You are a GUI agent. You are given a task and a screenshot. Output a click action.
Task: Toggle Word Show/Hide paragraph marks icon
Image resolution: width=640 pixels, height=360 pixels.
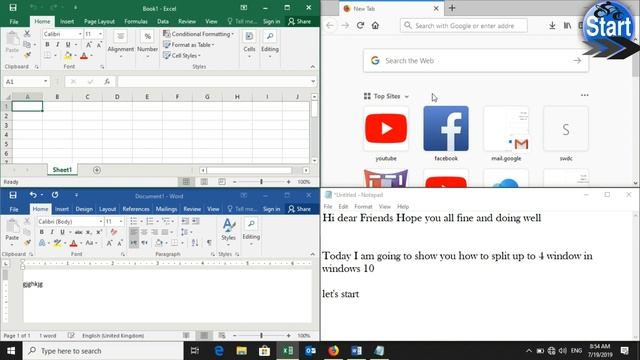pos(209,243)
